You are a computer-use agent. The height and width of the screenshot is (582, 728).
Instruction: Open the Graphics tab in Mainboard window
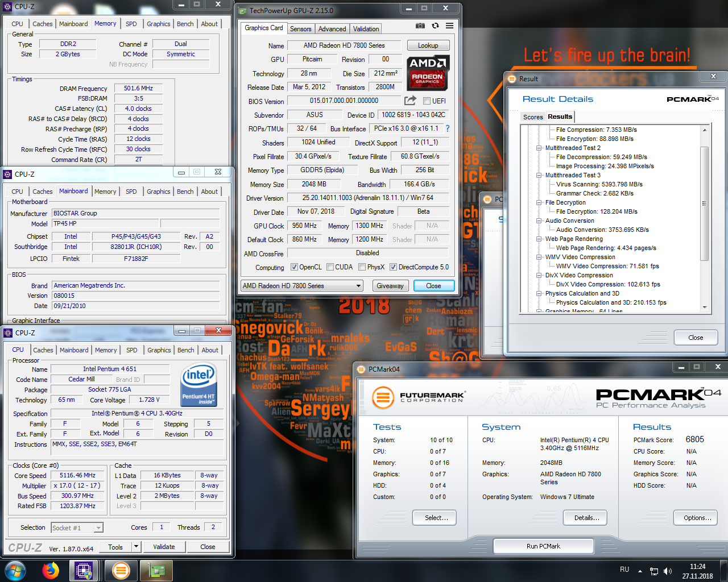coord(158,192)
